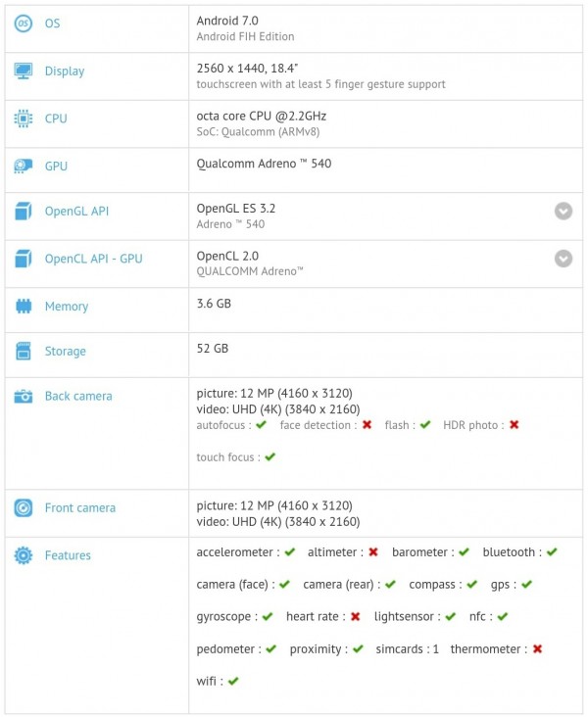Click the Storage SD card icon
The image size is (588, 717).
(24, 351)
